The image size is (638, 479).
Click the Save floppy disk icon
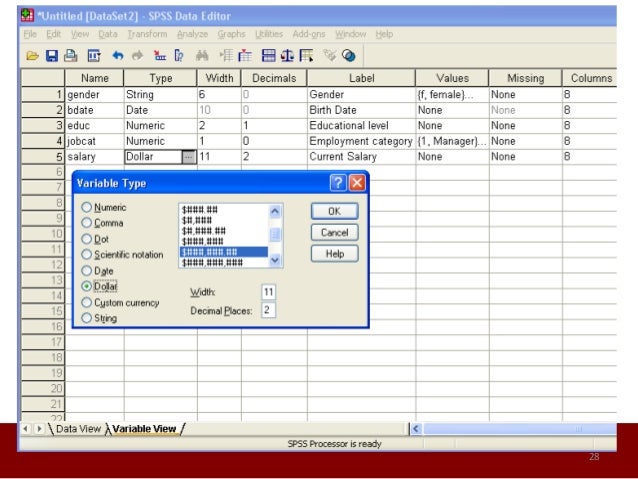(50, 54)
